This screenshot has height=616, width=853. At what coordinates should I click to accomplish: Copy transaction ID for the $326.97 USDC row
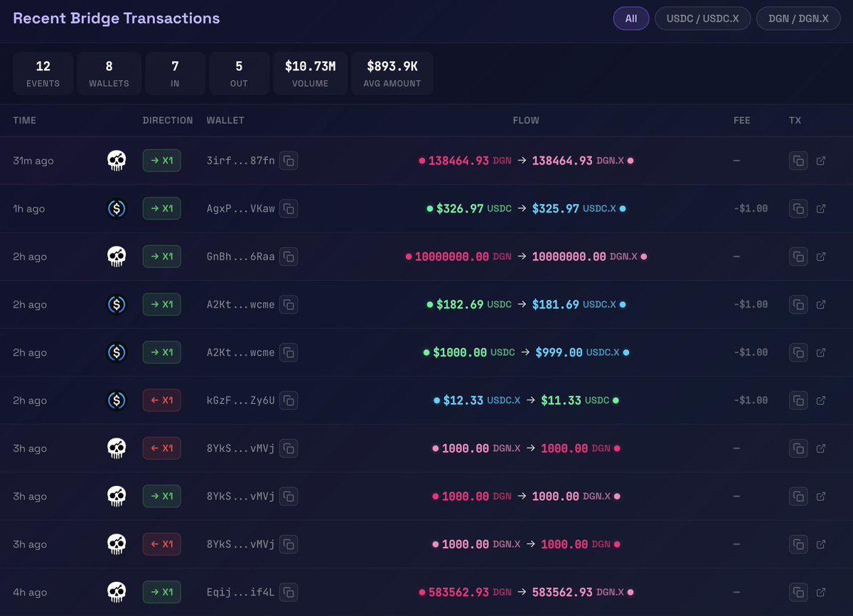(798, 209)
